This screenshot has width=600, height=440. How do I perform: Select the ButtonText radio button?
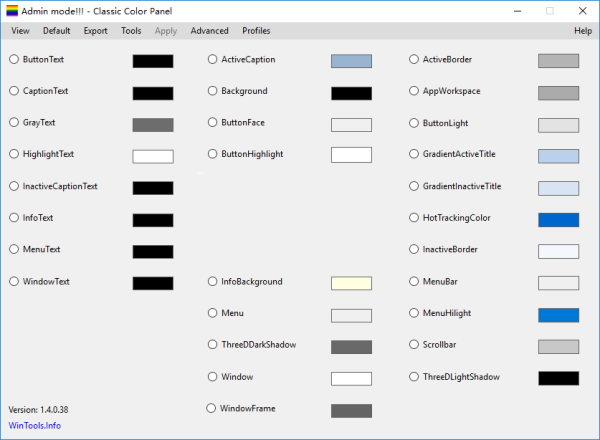click(x=14, y=60)
